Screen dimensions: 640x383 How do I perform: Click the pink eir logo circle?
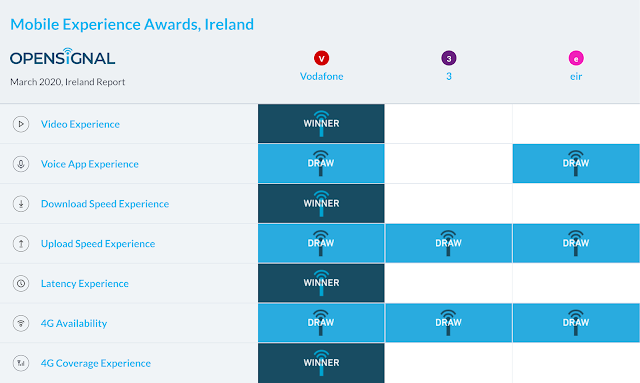576,58
